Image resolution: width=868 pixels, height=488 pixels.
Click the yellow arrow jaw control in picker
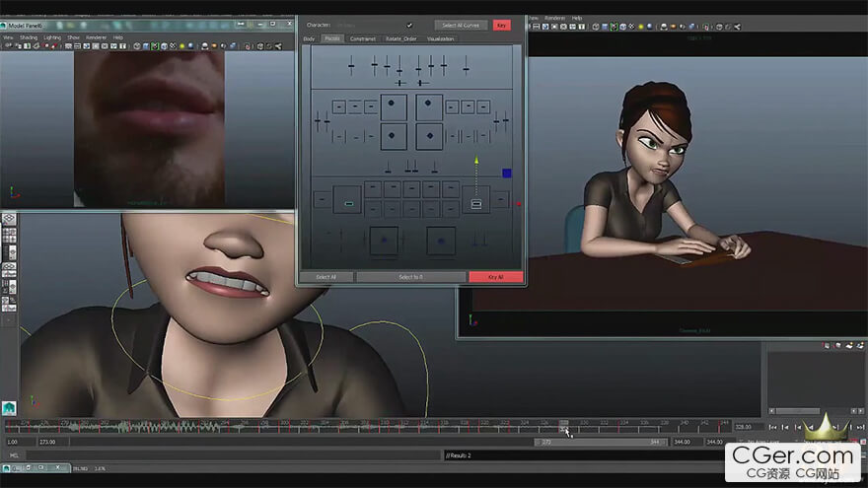(476, 160)
